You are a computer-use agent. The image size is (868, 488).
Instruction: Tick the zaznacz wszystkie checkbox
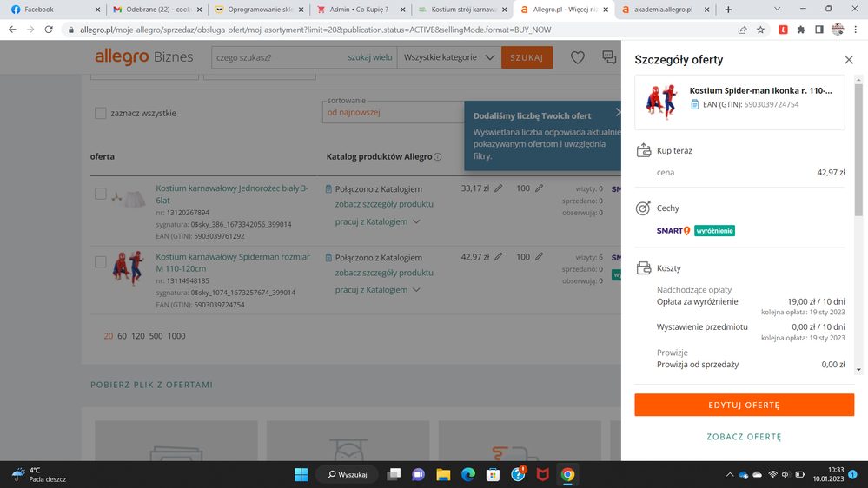click(x=100, y=113)
